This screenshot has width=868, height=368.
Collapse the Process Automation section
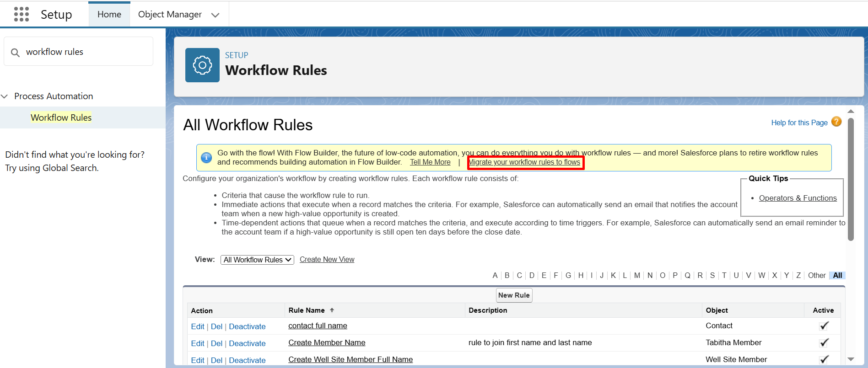click(x=5, y=96)
